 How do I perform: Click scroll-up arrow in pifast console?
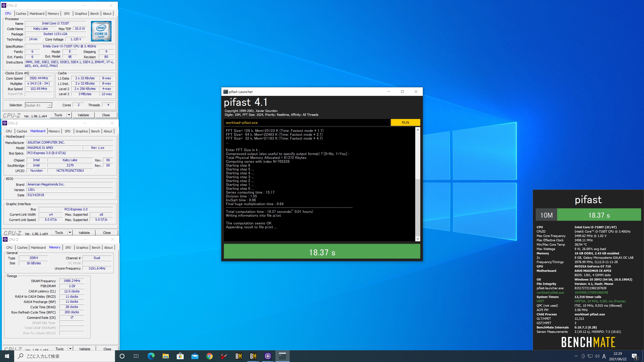pos(417,130)
